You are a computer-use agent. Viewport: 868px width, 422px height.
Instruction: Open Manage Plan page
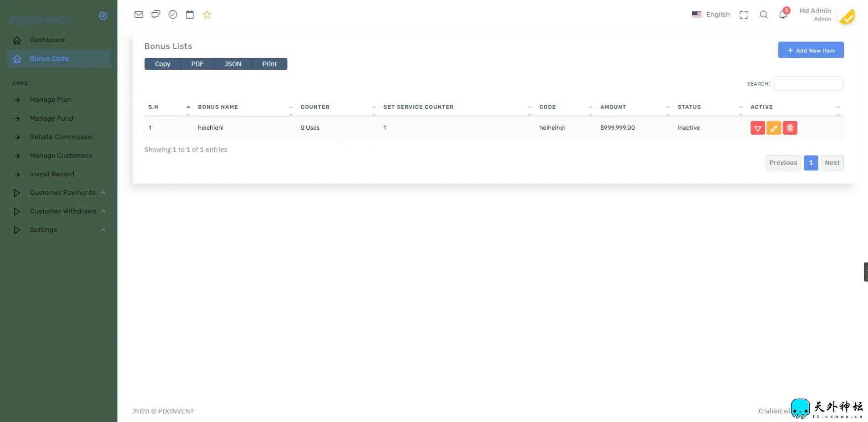click(x=59, y=100)
